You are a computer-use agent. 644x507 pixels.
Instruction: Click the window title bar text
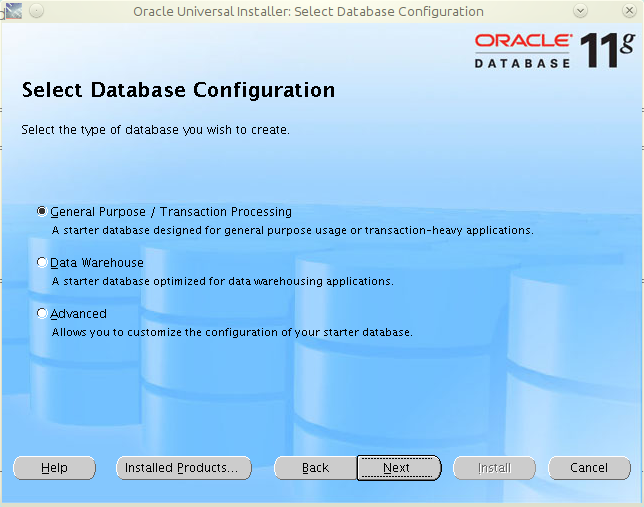[308, 12]
